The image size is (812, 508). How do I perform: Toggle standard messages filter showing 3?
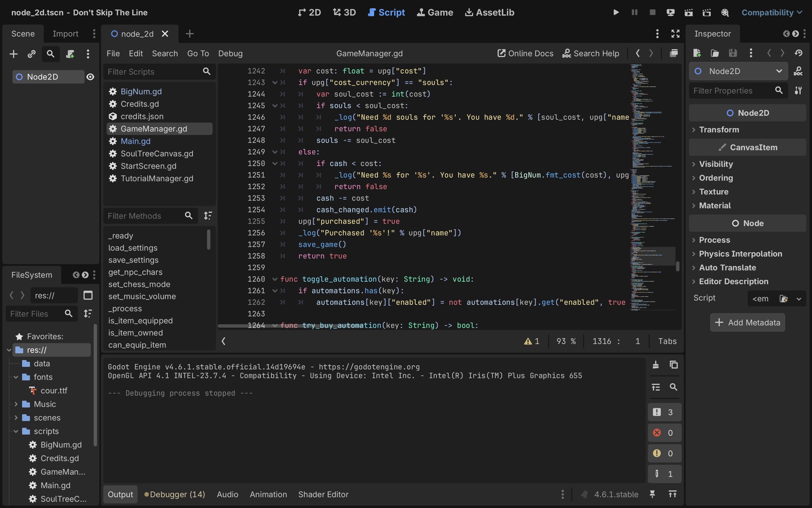click(x=664, y=412)
